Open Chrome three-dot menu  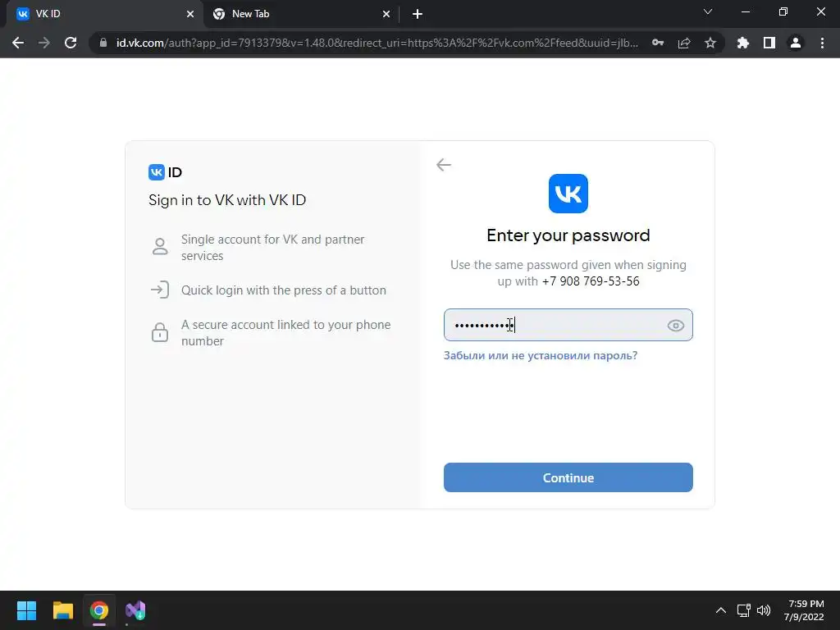[822, 43]
